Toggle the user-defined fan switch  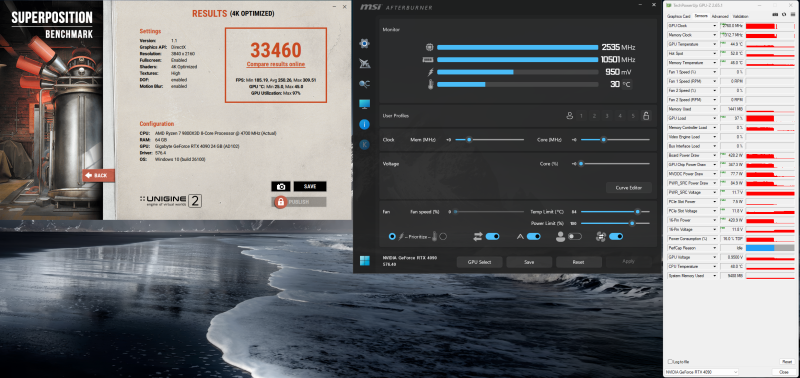574,236
